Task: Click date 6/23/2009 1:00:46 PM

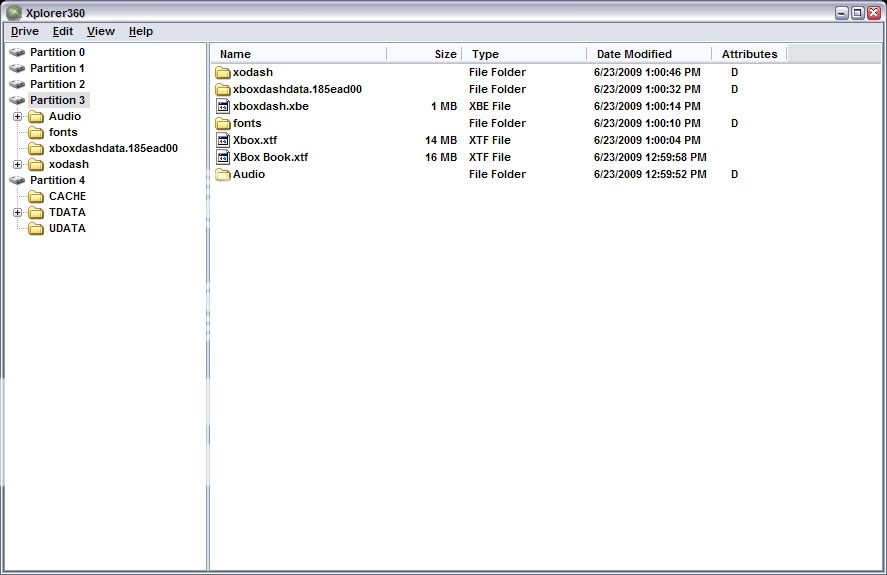Action: (x=647, y=72)
